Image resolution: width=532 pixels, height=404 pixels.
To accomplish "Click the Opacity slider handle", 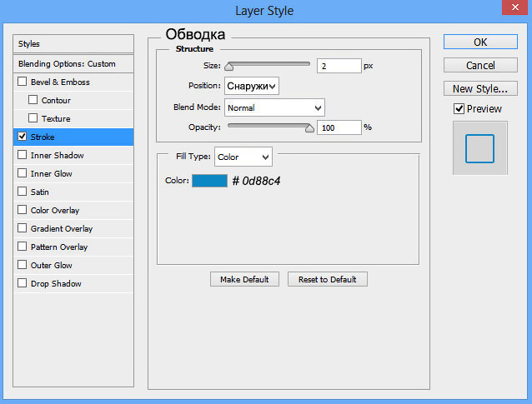I will [x=309, y=128].
